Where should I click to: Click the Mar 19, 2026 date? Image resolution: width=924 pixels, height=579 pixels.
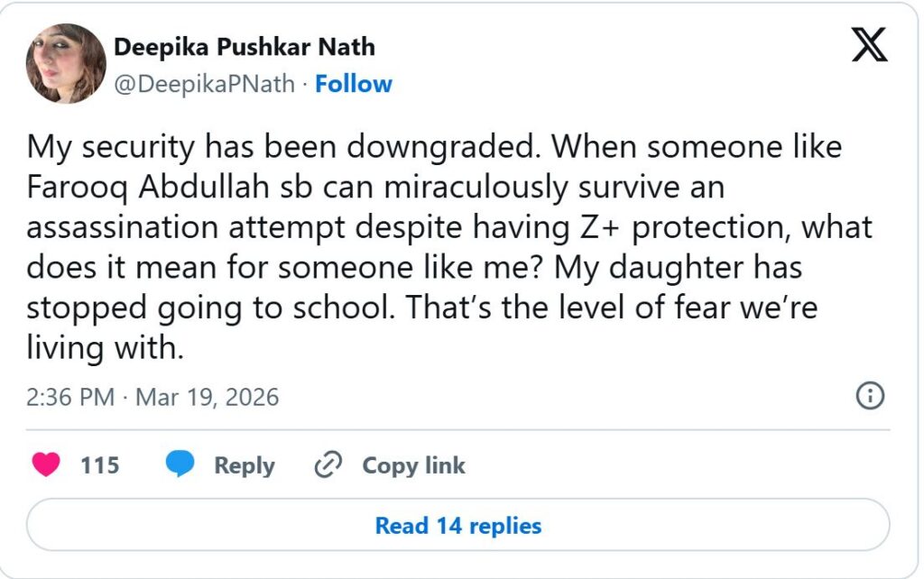208,397
